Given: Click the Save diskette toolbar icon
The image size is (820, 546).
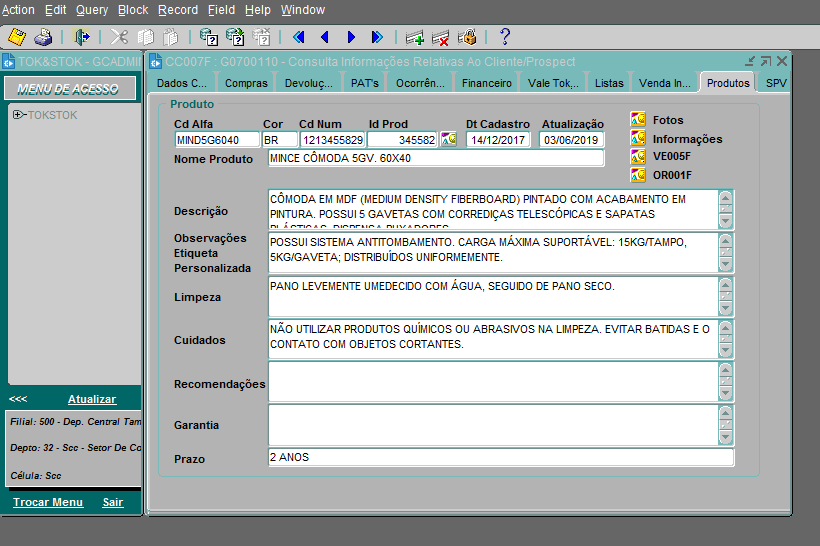Looking at the screenshot, I should [17, 37].
